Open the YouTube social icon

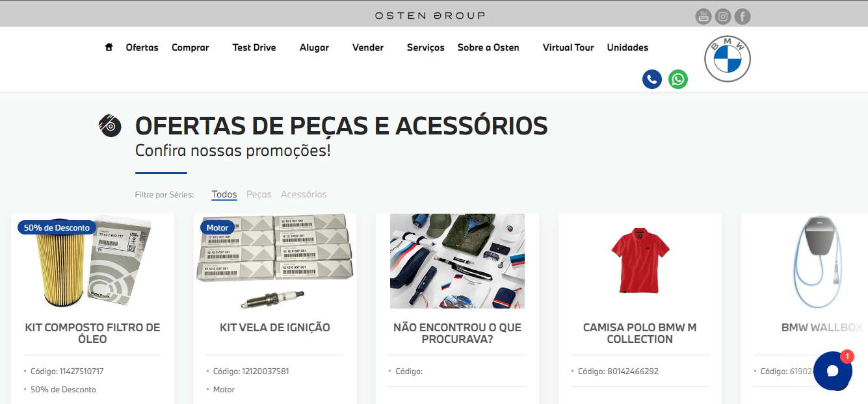click(704, 16)
